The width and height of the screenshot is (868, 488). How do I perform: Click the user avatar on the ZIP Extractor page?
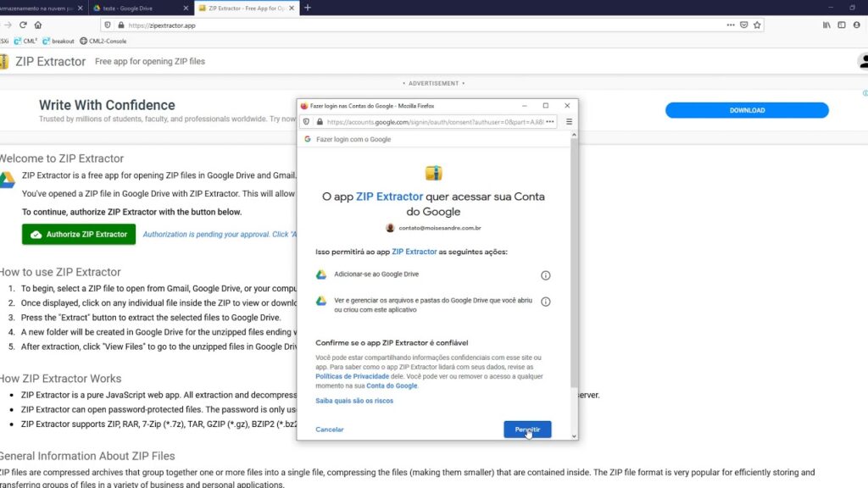pyautogui.click(x=863, y=61)
